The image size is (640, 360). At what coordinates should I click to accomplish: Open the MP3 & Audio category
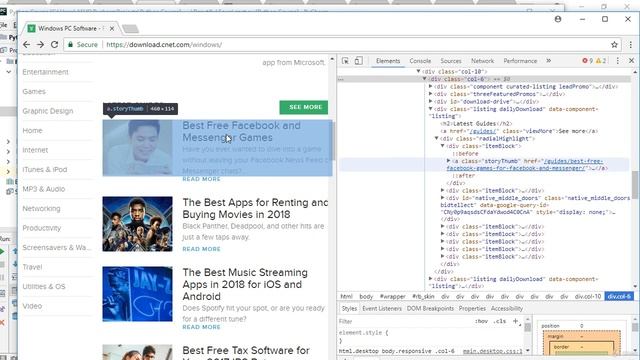pyautogui.click(x=44, y=189)
